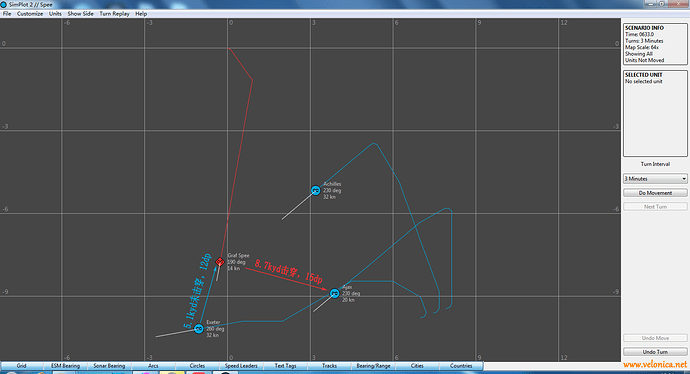690x374 pixels.
Task: Select the Graf Spee red diamond unit
Action: click(x=220, y=262)
